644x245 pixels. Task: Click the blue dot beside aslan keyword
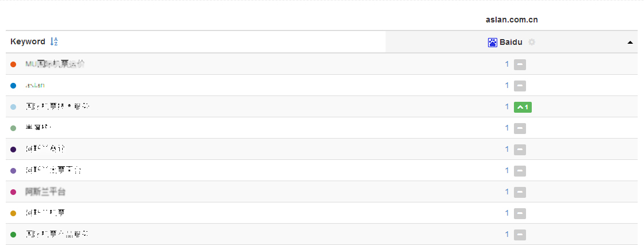tap(13, 86)
